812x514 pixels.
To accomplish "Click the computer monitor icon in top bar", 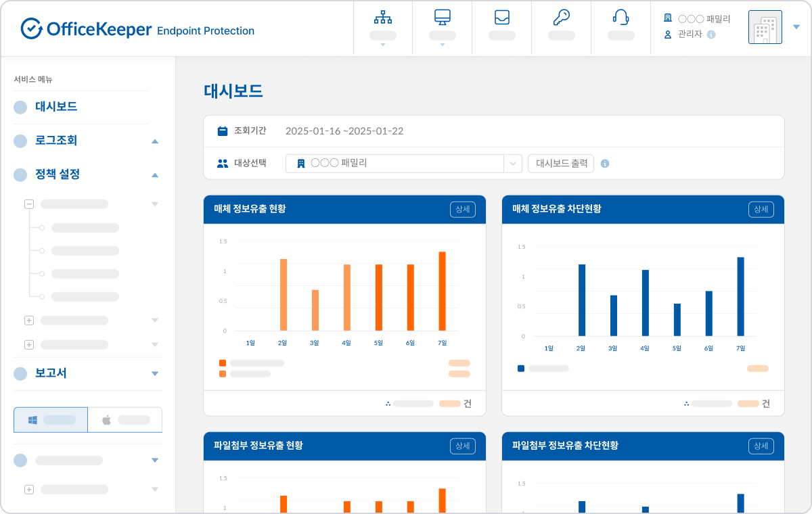I will [x=443, y=18].
